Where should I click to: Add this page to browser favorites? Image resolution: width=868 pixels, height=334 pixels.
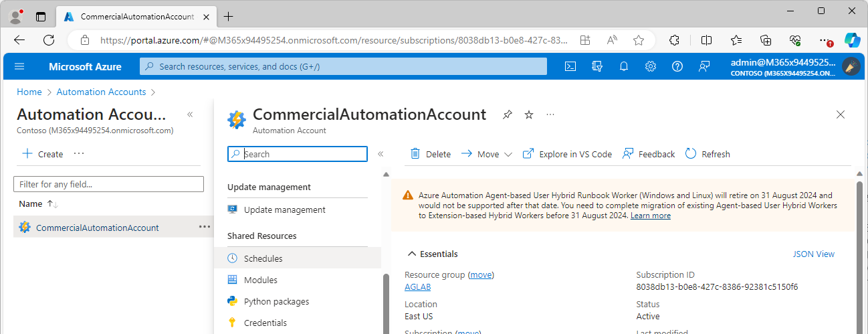pyautogui.click(x=639, y=40)
